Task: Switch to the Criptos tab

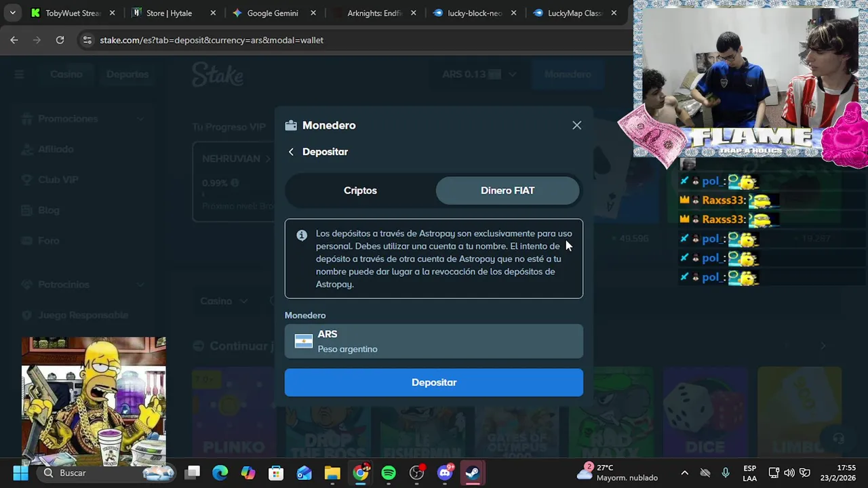Action: 360,190
